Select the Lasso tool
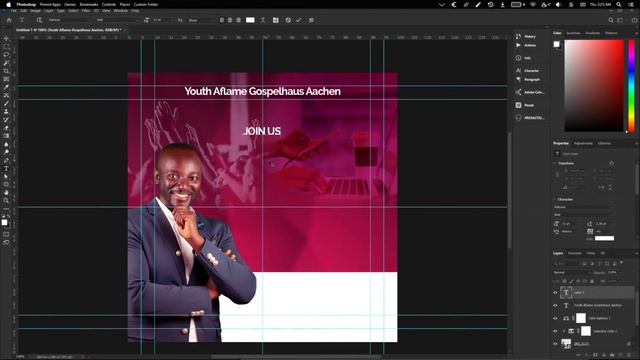The image size is (640, 360). pyautogui.click(x=6, y=55)
